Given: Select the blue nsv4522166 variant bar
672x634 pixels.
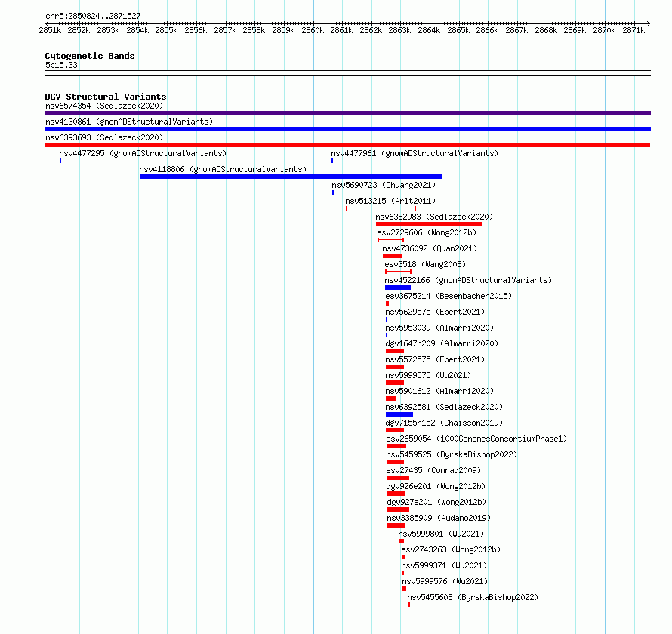Looking at the screenshot, I should pos(398,288).
